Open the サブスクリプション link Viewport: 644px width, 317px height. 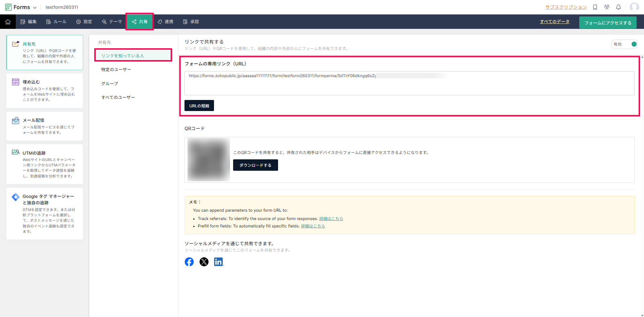click(566, 7)
